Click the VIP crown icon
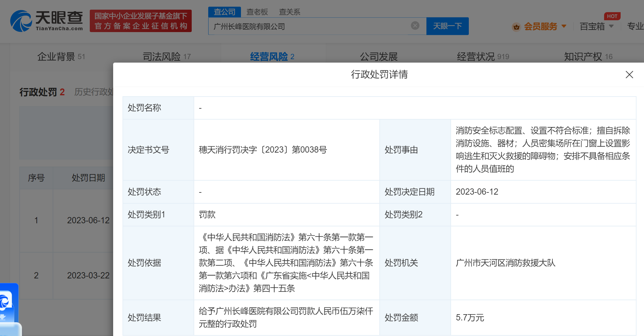 coord(516,27)
